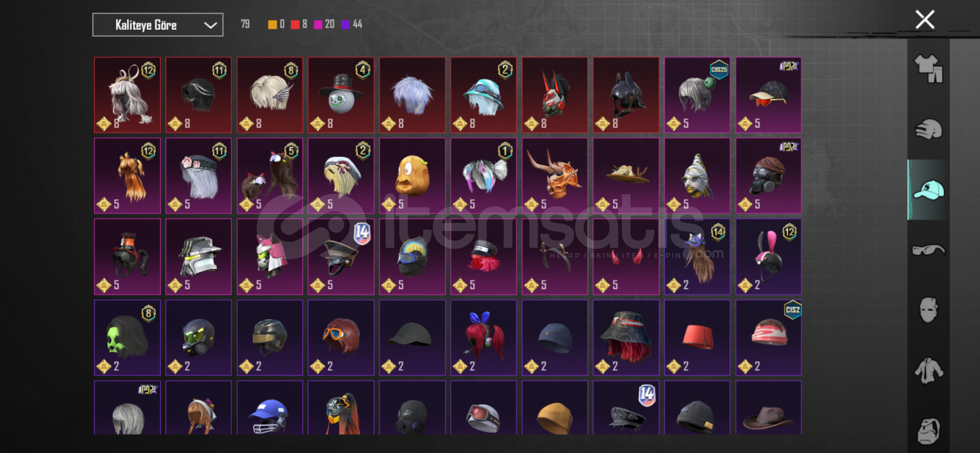Select the orange horned dragon mask
This screenshot has width=980, height=453.
tap(554, 176)
